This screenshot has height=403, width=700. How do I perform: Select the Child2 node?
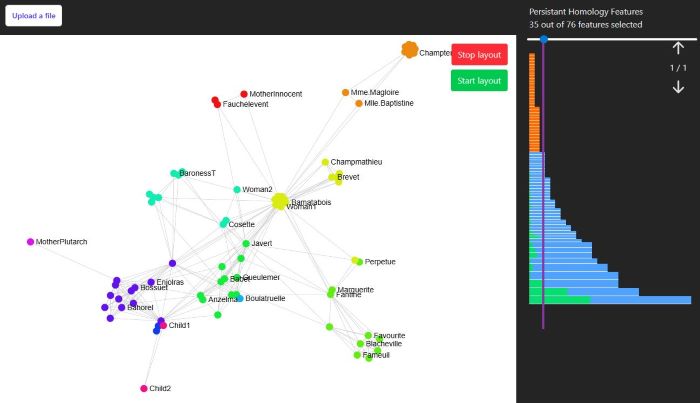pyautogui.click(x=144, y=388)
